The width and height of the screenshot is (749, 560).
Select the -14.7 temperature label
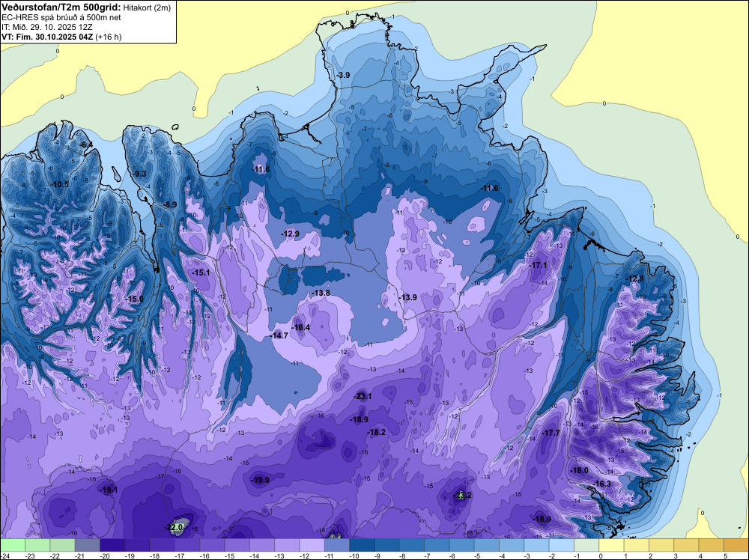click(279, 335)
